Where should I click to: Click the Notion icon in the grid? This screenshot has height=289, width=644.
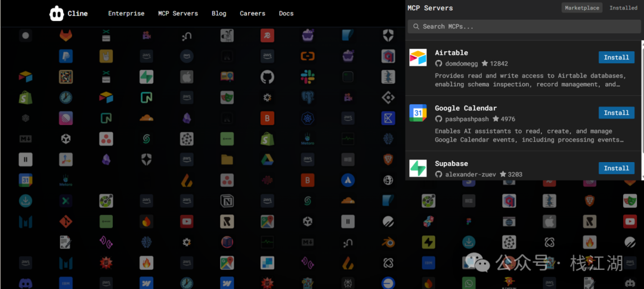[x=227, y=201]
